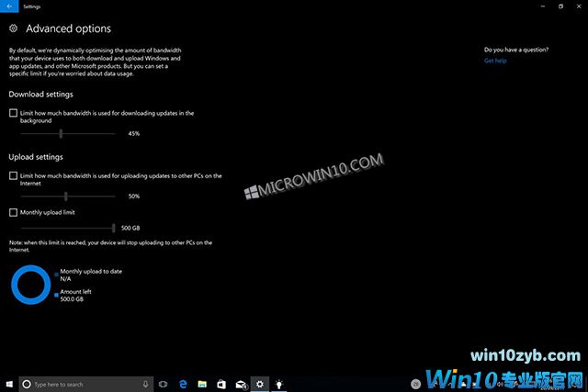Click the Monthly upload to date label
This screenshot has width=588, height=392.
[91, 271]
